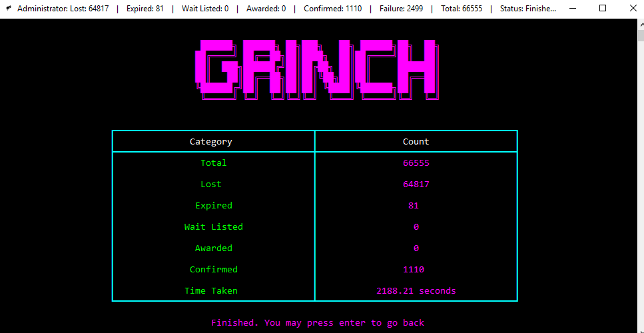
Task: Click 'Awarded: 0' in title bar
Action: pyautogui.click(x=266, y=9)
